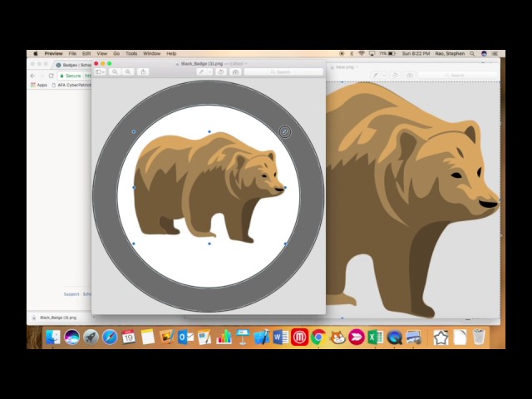Click the Markup Toolbar button in Bear.png window
The height and width of the screenshot is (399, 532).
(x=410, y=76)
